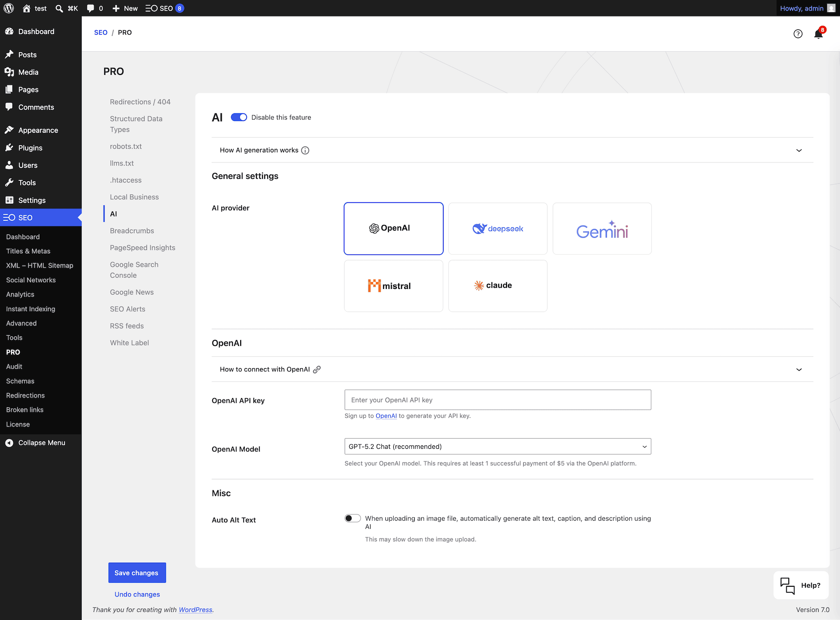The image size is (840, 620).
Task: Open the admin user avatar
Action: 831,8
